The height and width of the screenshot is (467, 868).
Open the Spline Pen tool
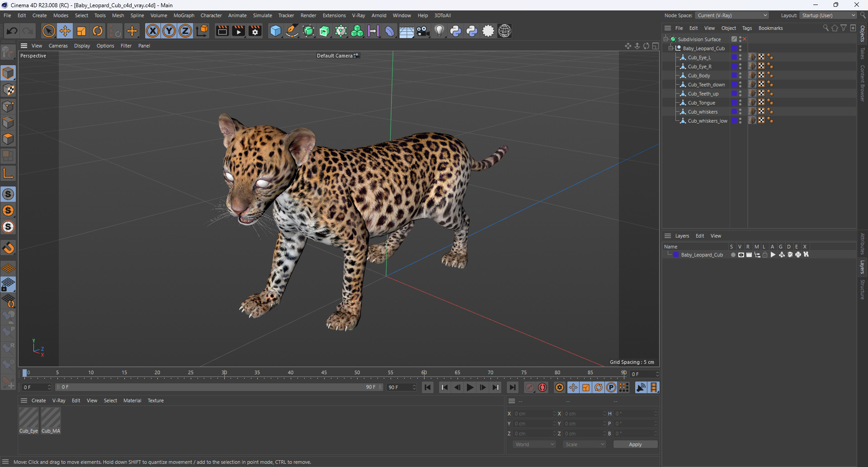pyautogui.click(x=292, y=31)
